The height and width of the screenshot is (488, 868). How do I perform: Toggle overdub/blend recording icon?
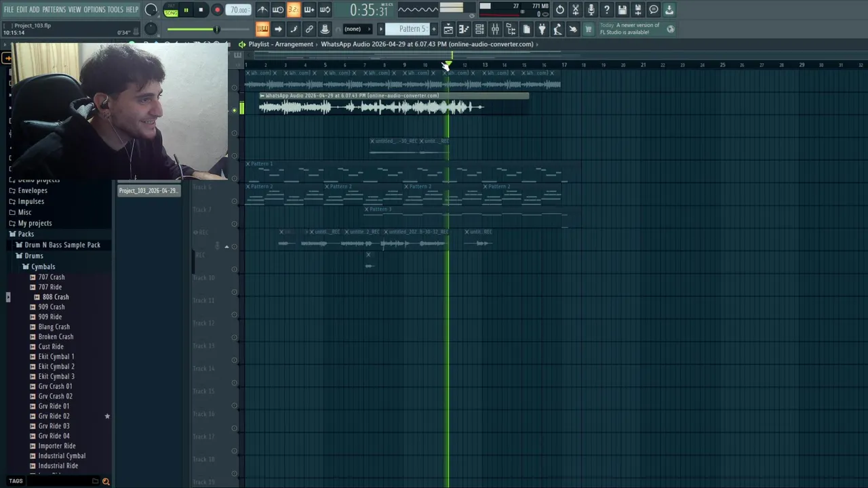309,9
